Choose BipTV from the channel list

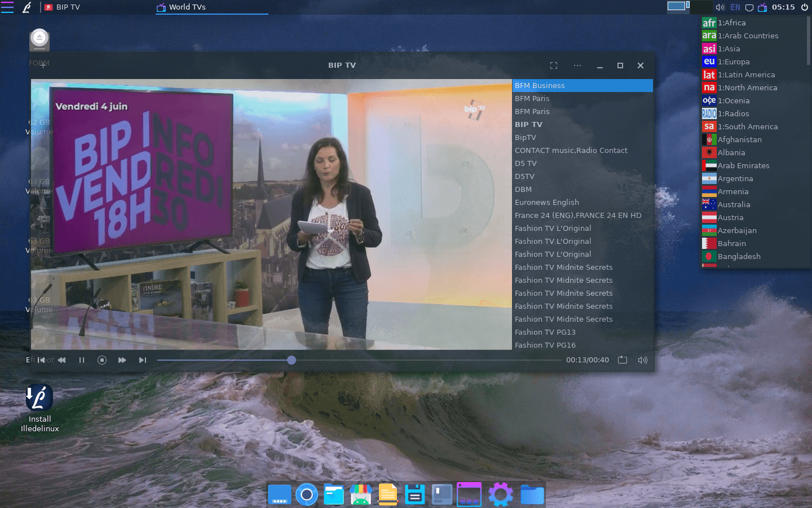point(582,138)
